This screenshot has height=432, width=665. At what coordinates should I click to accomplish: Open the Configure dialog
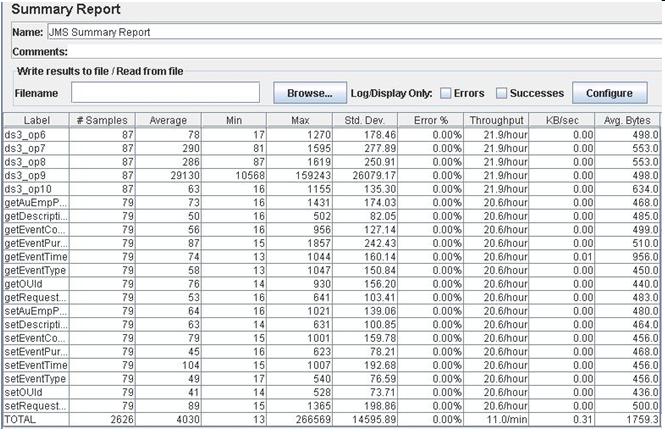608,93
